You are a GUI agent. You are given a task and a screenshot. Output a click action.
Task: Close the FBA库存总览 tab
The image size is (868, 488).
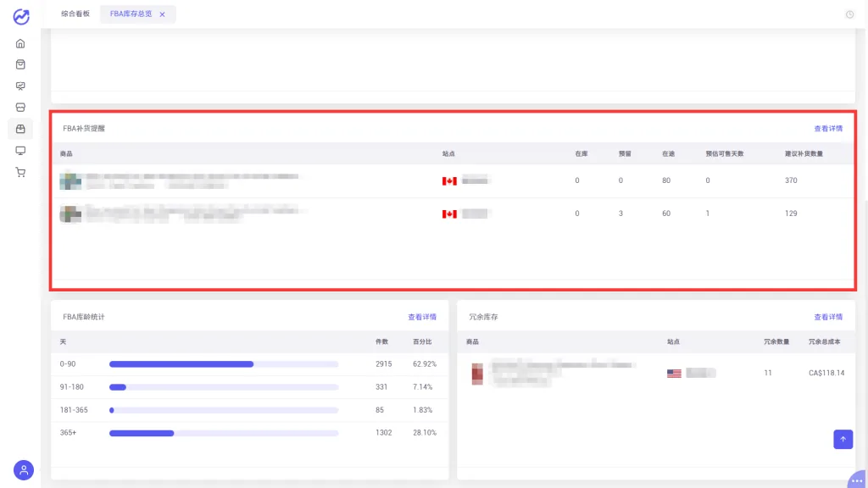click(162, 14)
